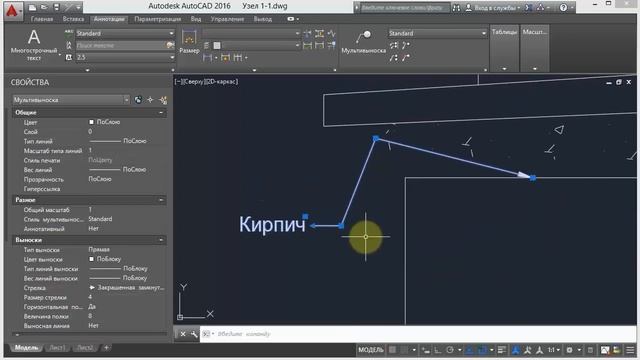The width and height of the screenshot is (640, 360).
Task: Open the annotation scale 1:1 dropdown
Action: pyautogui.click(x=553, y=350)
